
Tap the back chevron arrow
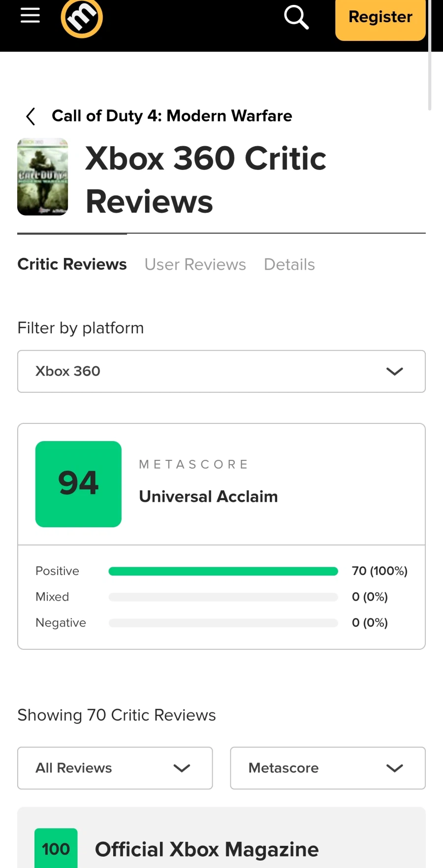pos(31,117)
